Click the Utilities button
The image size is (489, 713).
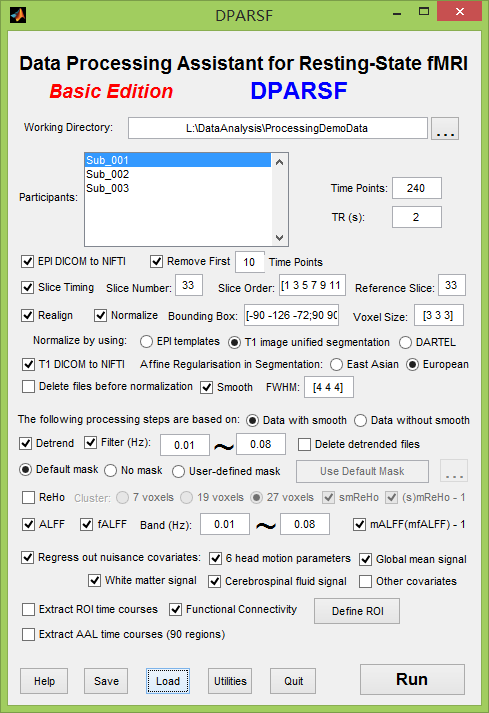[x=230, y=681]
